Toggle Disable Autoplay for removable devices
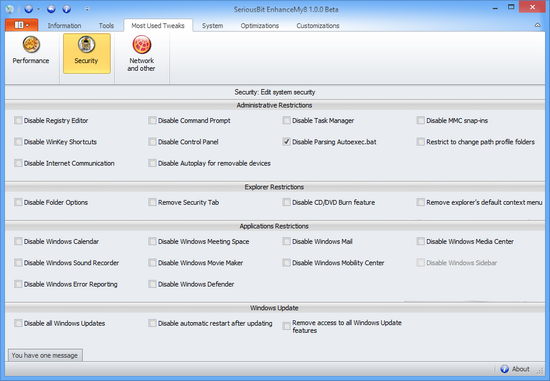 pyautogui.click(x=152, y=163)
